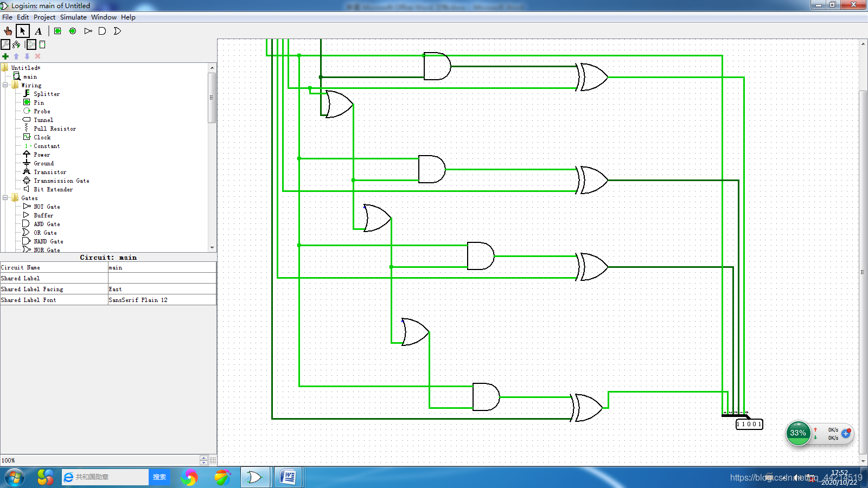Viewport: 868px width, 488px height.
Task: Select Clock in the Wiring library
Action: pos(42,137)
